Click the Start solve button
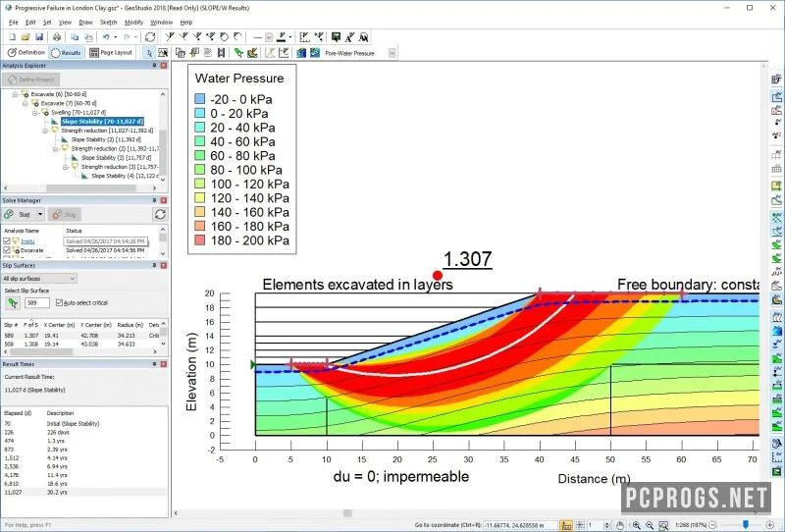 coord(19,214)
